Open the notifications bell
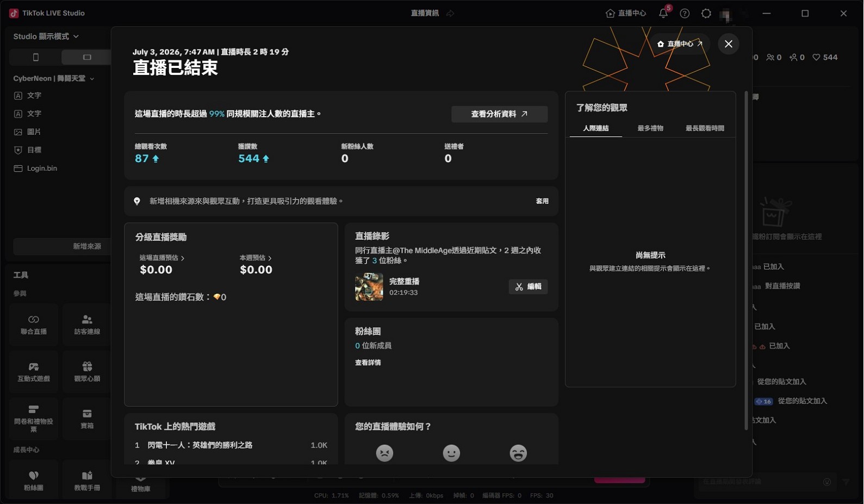 pyautogui.click(x=663, y=14)
